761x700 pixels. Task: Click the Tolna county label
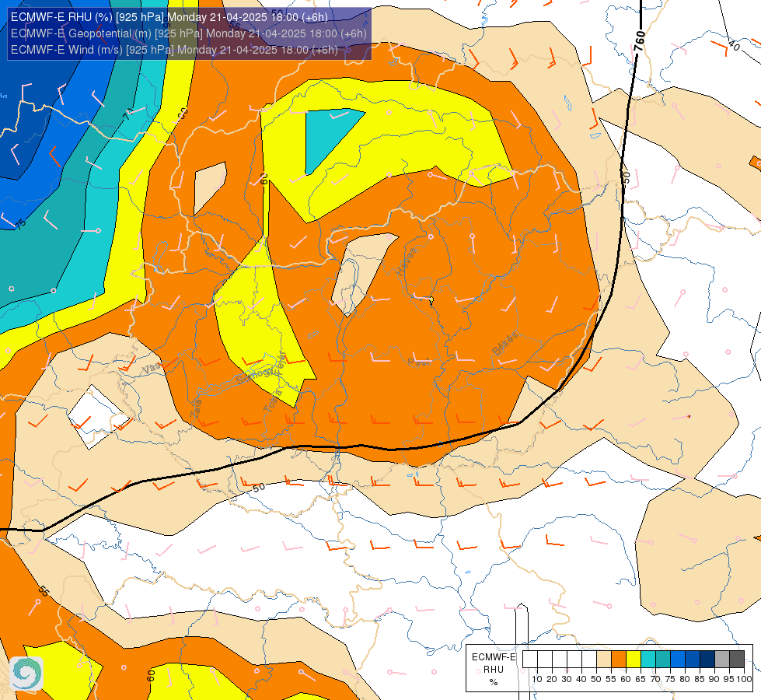(273, 401)
